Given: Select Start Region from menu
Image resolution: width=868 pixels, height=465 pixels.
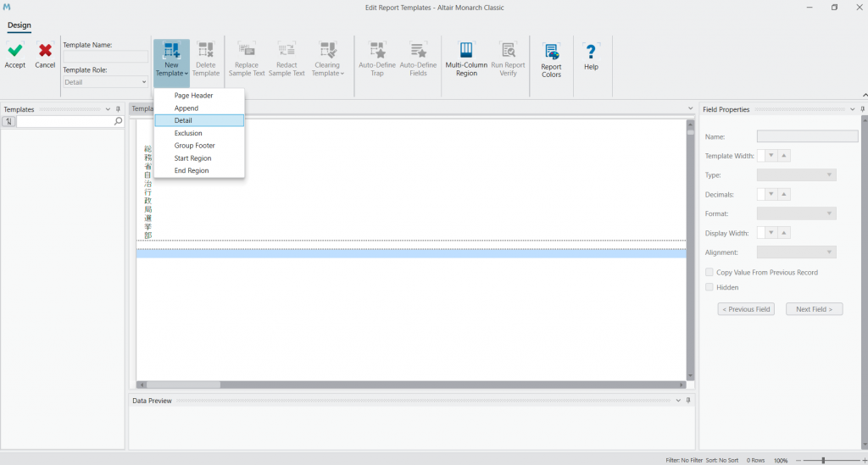Looking at the screenshot, I should [x=199, y=158].
